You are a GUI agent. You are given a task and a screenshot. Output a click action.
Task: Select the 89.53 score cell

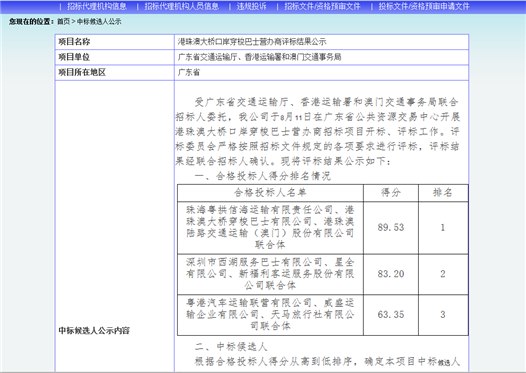pyautogui.click(x=391, y=228)
